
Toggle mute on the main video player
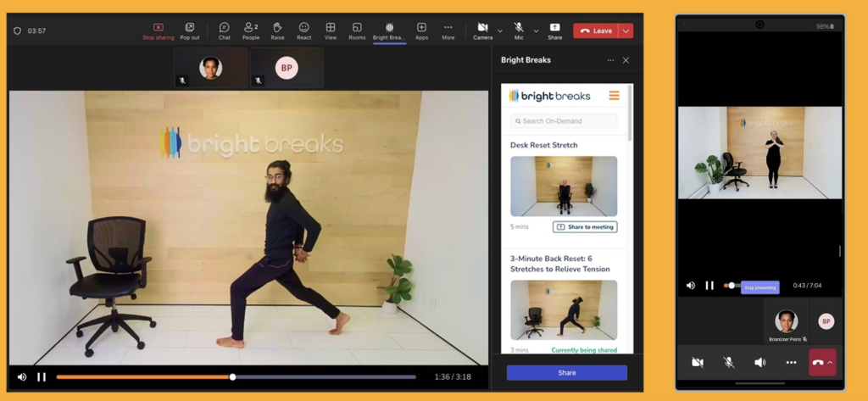coord(22,377)
